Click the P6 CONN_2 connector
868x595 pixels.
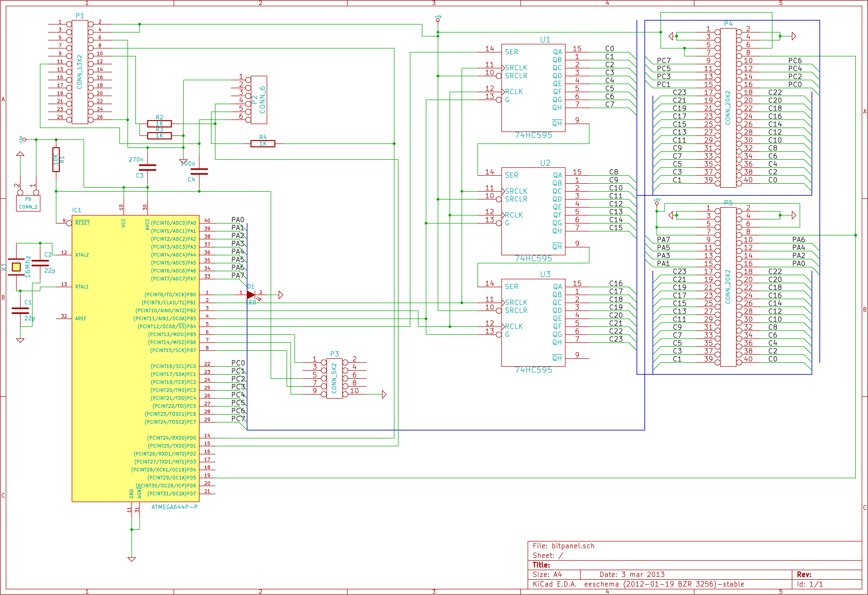(x=28, y=203)
